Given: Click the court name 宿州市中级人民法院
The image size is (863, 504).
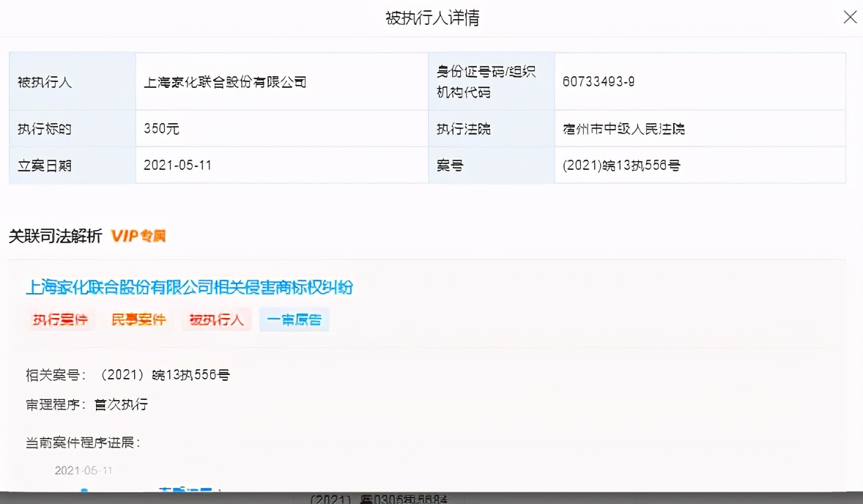Looking at the screenshot, I should pos(623,129).
